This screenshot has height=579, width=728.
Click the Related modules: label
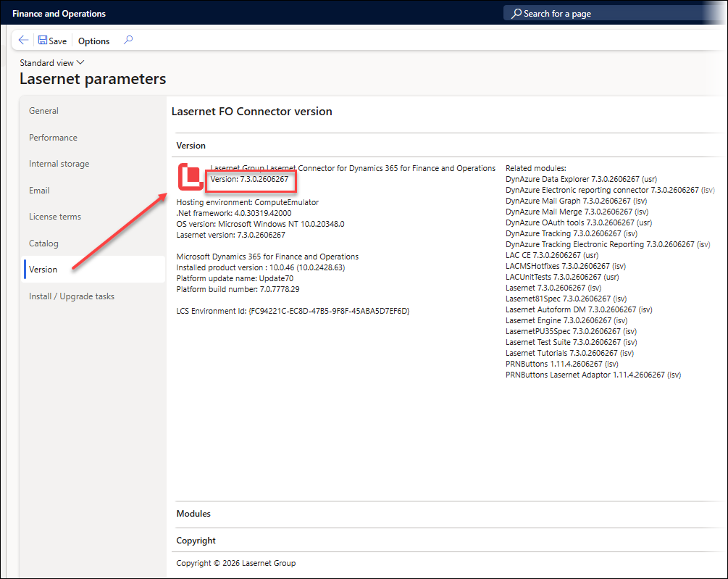tap(536, 168)
